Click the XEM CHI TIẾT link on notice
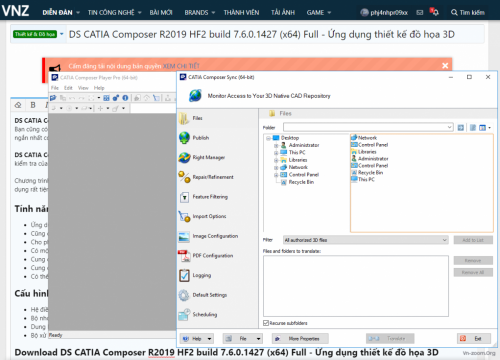 (x=181, y=66)
